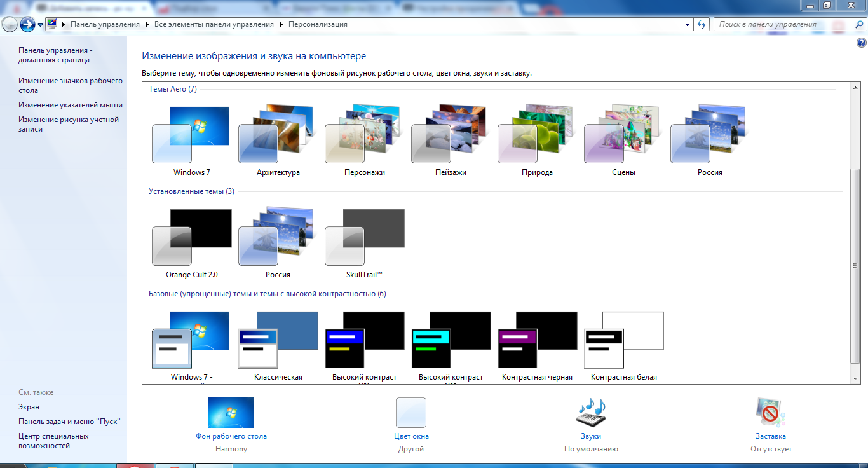Click the Control Panel icon in address bar
The image size is (868, 468).
click(x=52, y=24)
